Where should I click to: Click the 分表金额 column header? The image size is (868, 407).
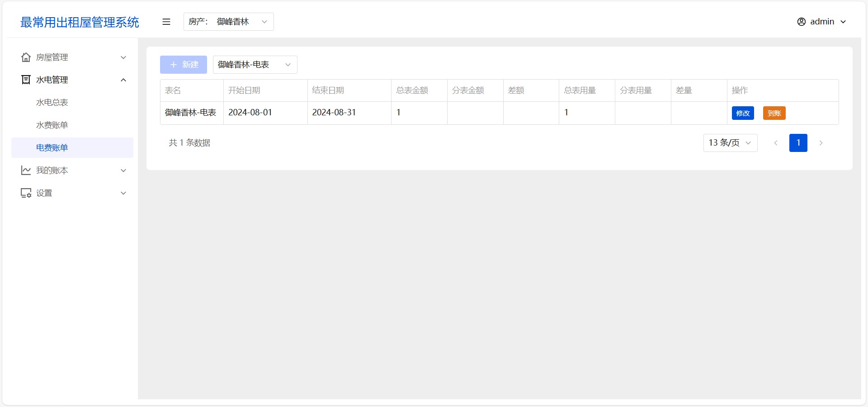coord(475,90)
